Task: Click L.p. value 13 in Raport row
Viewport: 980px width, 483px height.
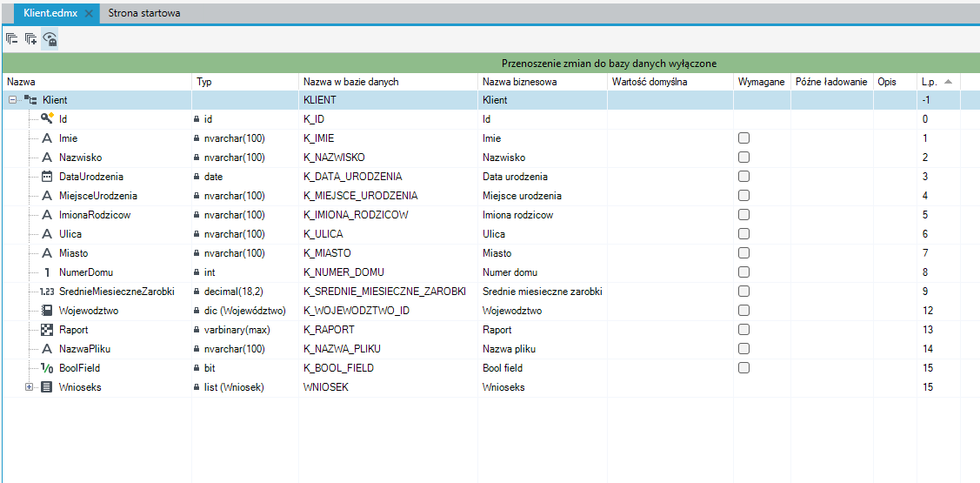Action: tap(928, 330)
